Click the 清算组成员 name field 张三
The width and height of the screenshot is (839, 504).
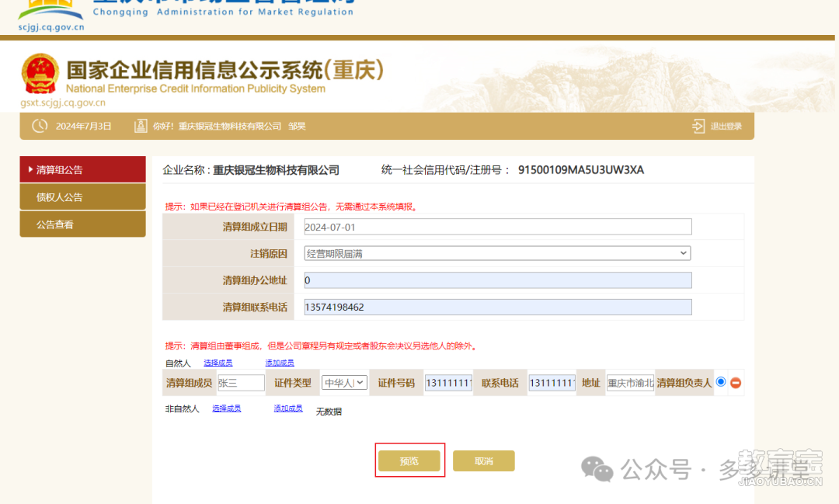click(x=242, y=383)
